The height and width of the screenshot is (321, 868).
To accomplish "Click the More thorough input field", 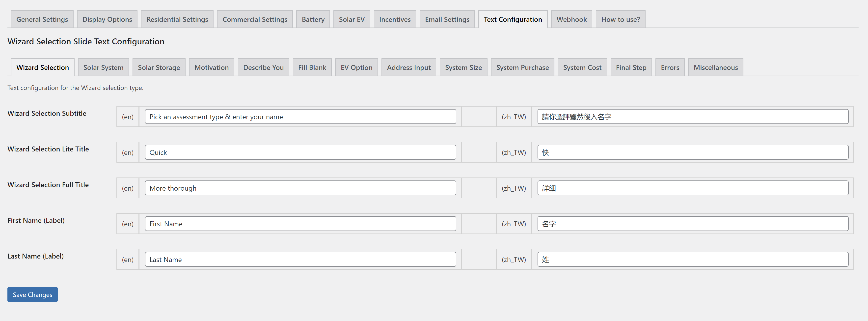I will [300, 188].
